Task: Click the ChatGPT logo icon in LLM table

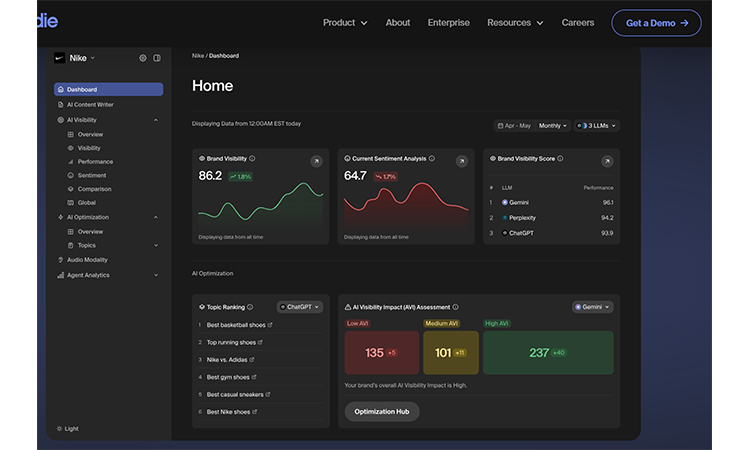Action: pos(505,233)
